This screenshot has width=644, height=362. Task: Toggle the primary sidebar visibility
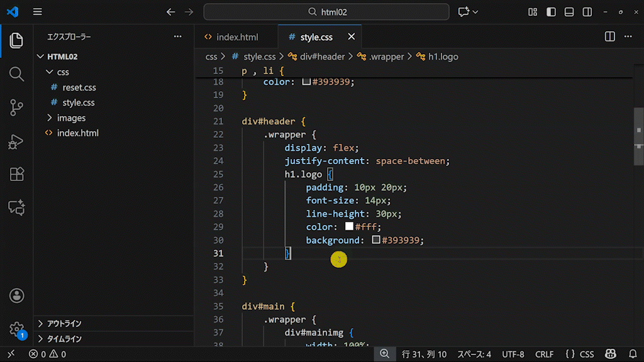pyautogui.click(x=551, y=12)
